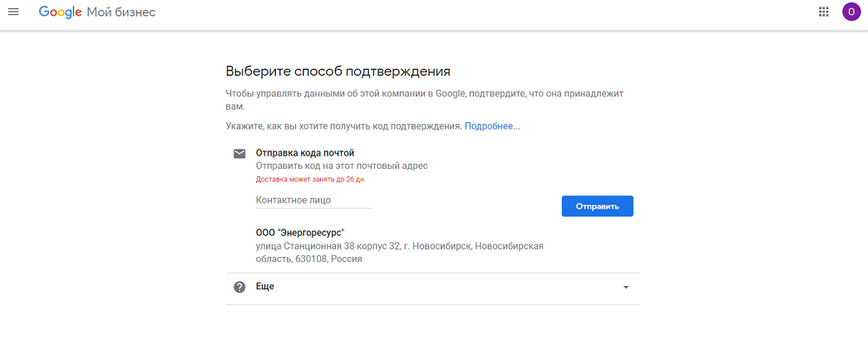Viewport: 868px width, 350px height.
Task: Expand the Еще section with the arrow
Action: coord(626,288)
